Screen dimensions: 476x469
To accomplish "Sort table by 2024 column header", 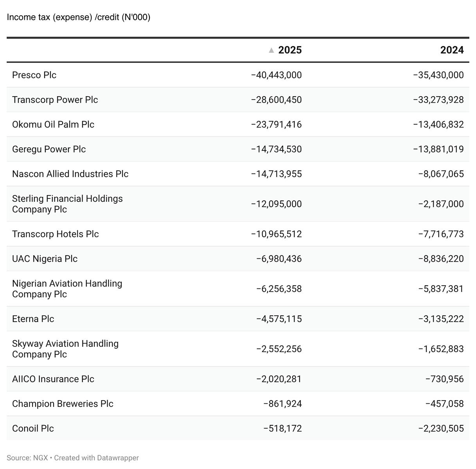I will pyautogui.click(x=452, y=50).
